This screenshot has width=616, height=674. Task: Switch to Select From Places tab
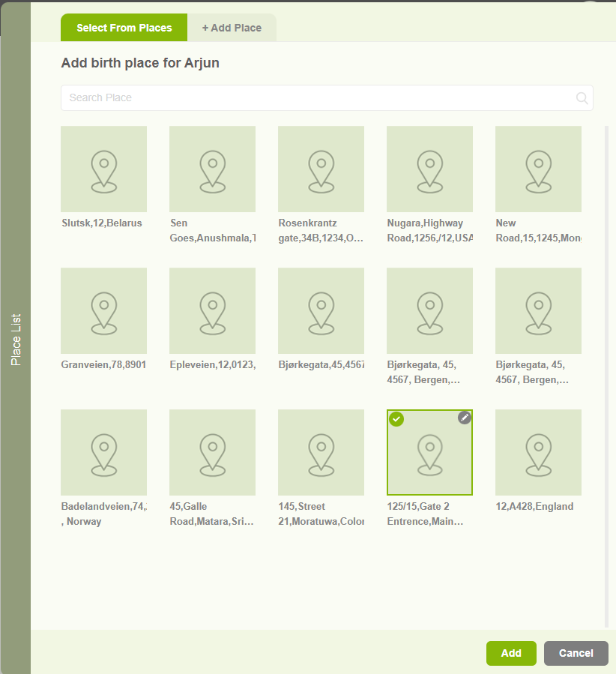[124, 28]
